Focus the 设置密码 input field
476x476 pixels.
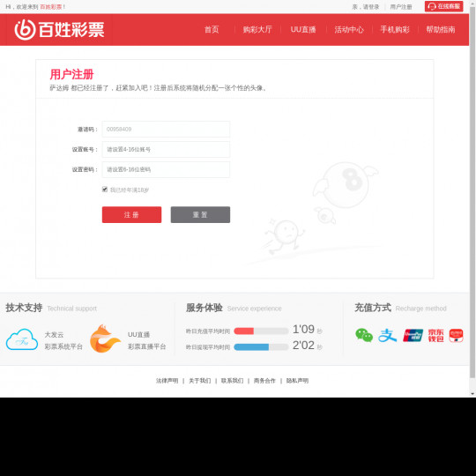tap(166, 169)
